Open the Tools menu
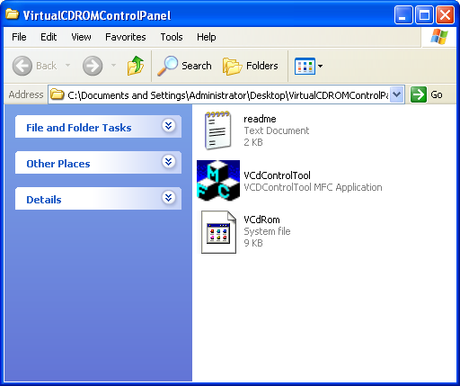This screenshot has height=386, width=460. click(x=172, y=37)
